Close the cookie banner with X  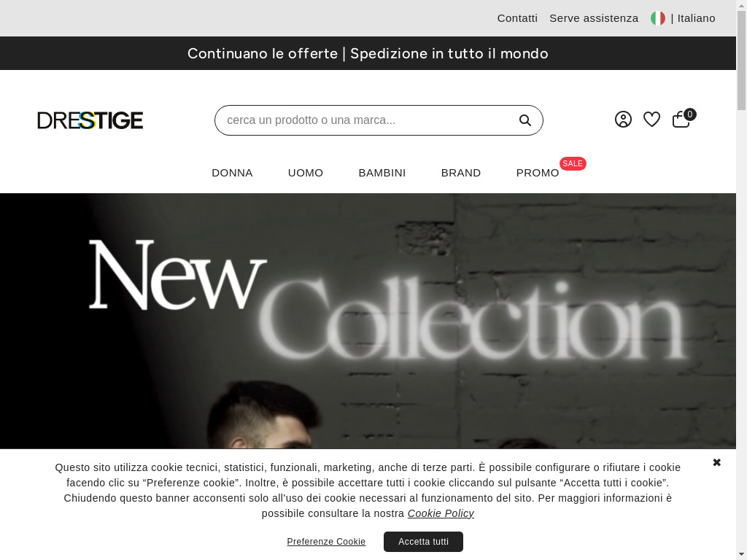pos(716,462)
